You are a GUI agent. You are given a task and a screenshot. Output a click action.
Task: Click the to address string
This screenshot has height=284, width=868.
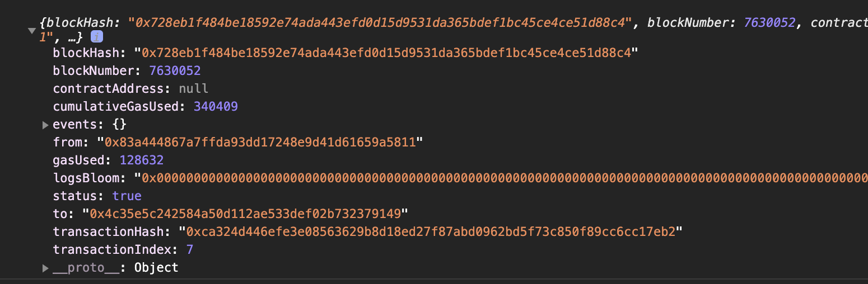(245, 214)
